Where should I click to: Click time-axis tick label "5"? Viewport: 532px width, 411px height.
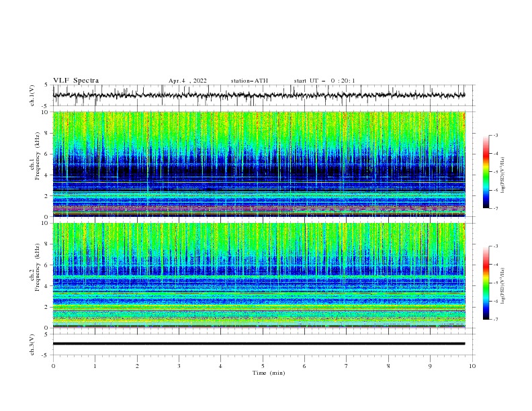click(x=263, y=366)
